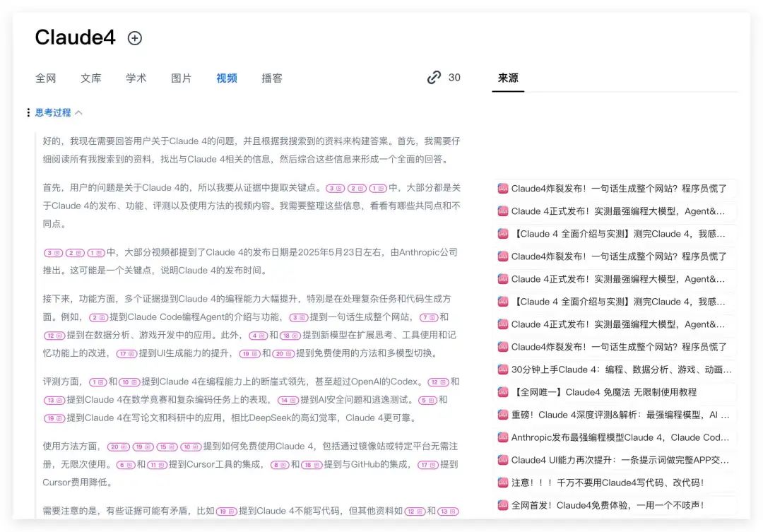Open source Claude4 UI能力再次提升
The width and height of the screenshot is (763, 532).
click(x=615, y=460)
